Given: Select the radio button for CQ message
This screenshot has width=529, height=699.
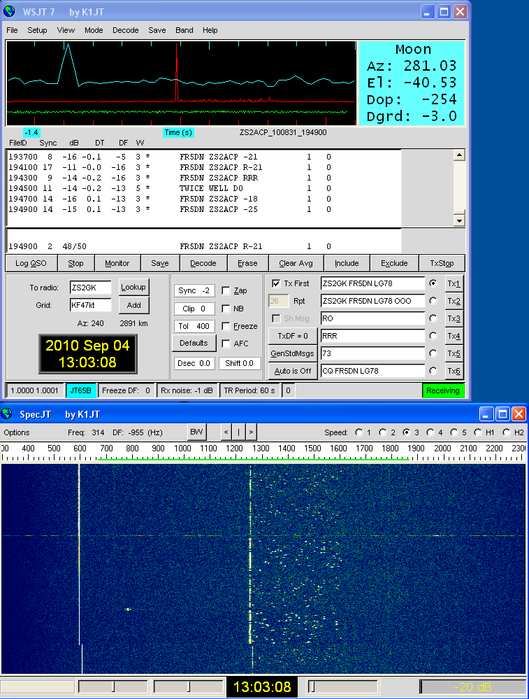Looking at the screenshot, I should pos(433,371).
